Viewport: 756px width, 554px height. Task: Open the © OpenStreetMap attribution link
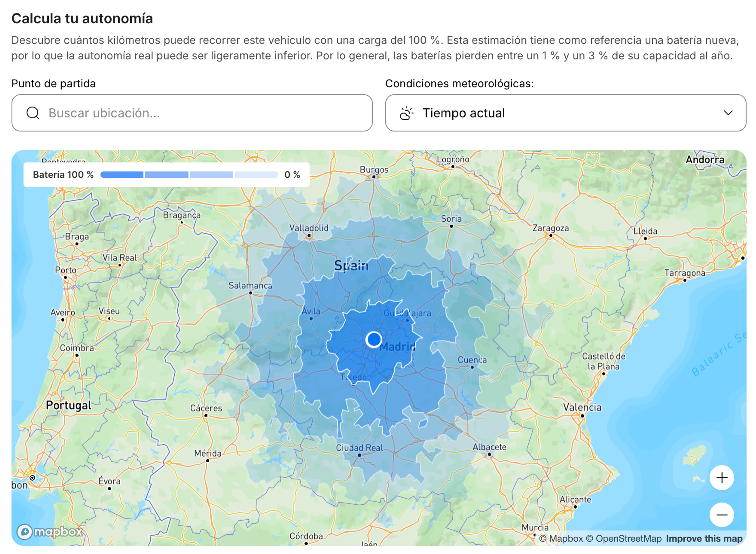[x=624, y=539]
